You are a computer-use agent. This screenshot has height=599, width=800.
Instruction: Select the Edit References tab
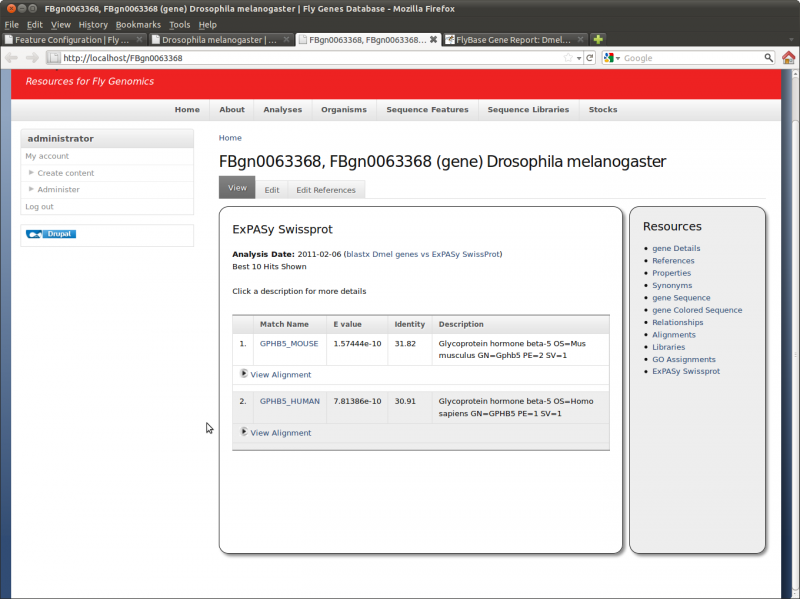[x=326, y=190]
